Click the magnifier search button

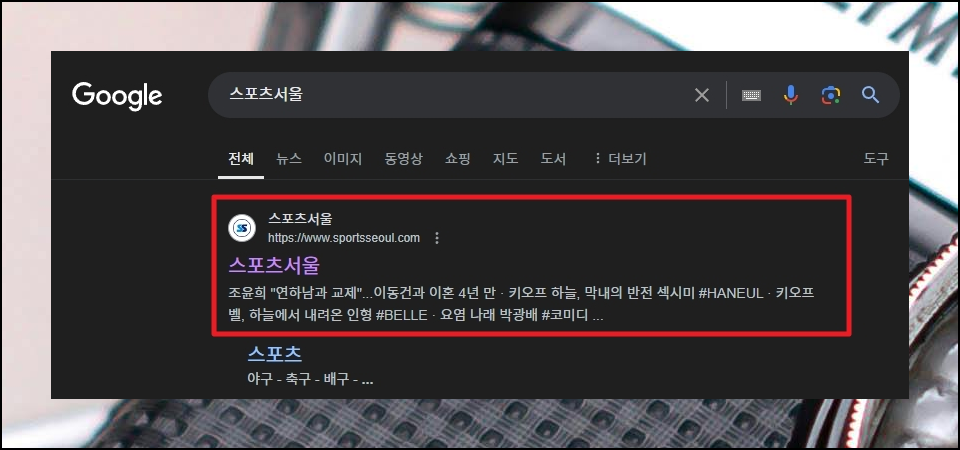[x=870, y=95]
